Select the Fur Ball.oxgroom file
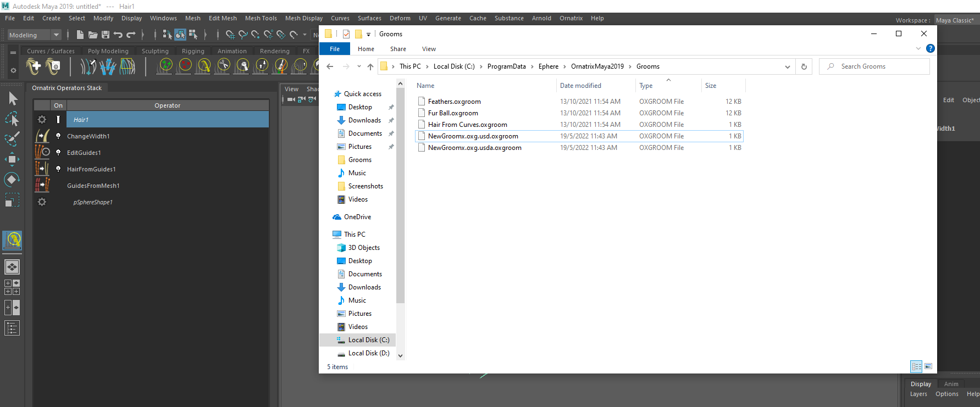The height and width of the screenshot is (407, 980). click(453, 113)
